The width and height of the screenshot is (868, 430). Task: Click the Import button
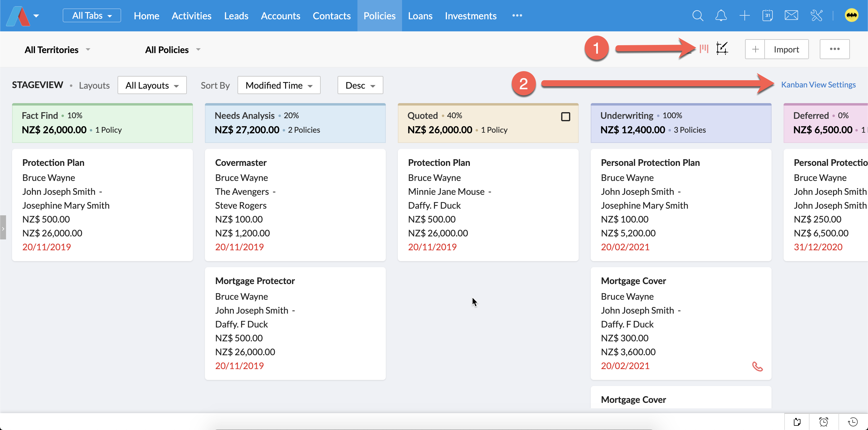tap(786, 49)
